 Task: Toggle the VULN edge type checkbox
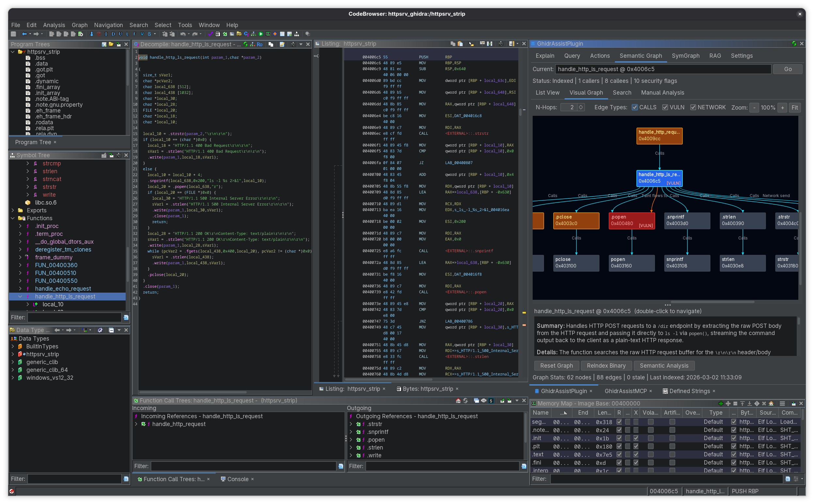pyautogui.click(x=665, y=107)
